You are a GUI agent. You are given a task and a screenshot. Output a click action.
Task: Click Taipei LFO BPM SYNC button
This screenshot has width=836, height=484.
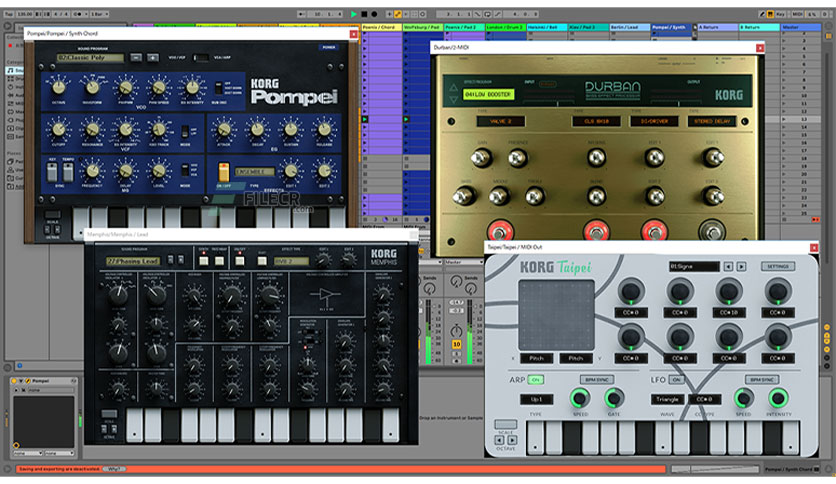(x=761, y=380)
